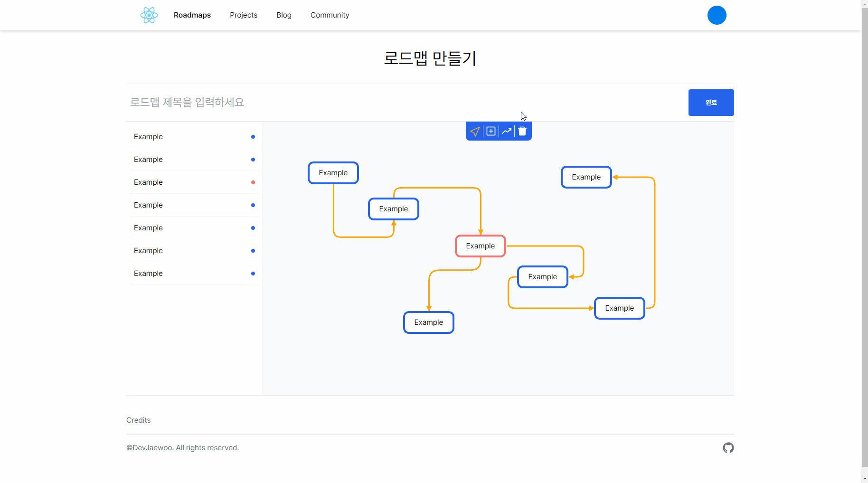
Task: Click the right page scrollbar
Action: pyautogui.click(x=864, y=237)
